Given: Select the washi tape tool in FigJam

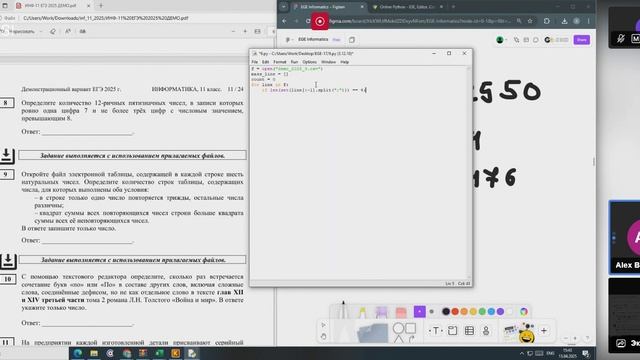Looking at the screenshot, I should point(381,312).
